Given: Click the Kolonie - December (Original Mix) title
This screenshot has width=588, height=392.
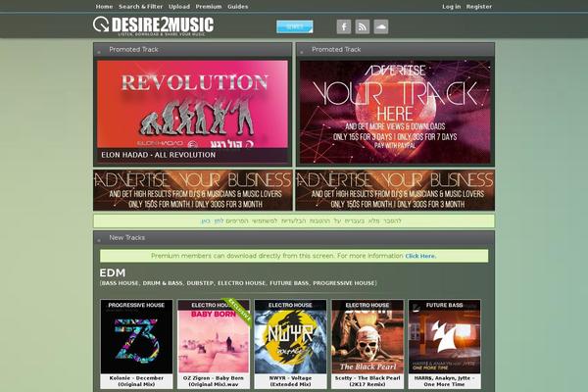Looking at the screenshot, I should tap(136, 381).
